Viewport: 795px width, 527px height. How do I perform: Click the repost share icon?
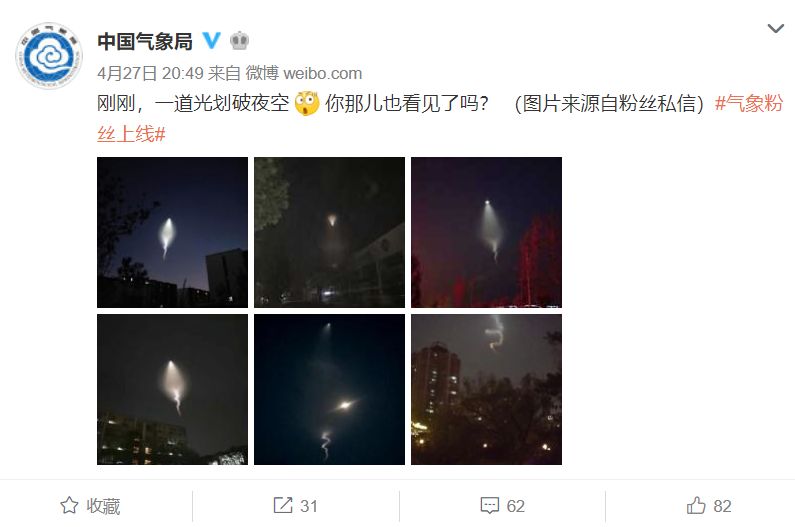pyautogui.click(x=283, y=505)
